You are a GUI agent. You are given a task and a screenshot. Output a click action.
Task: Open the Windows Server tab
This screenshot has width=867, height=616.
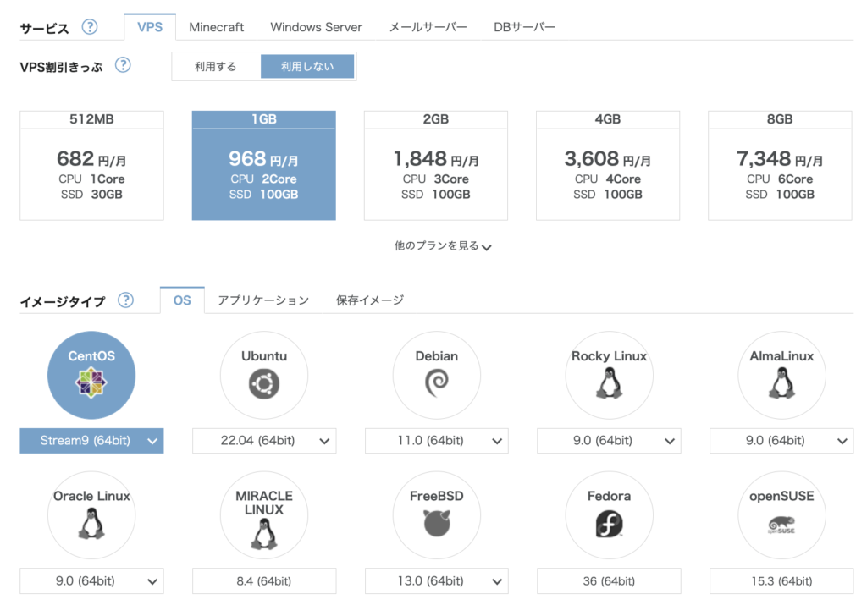pyautogui.click(x=317, y=27)
